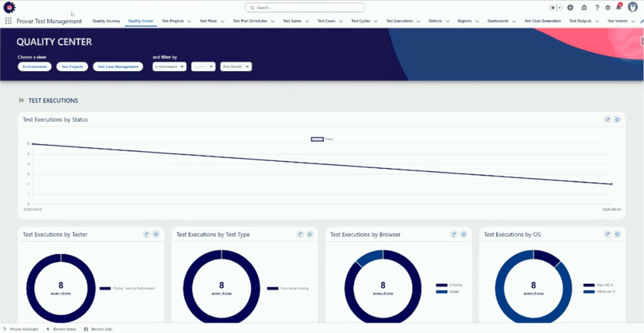
Task: Open Test Executions by Status settings
Action: pos(618,120)
